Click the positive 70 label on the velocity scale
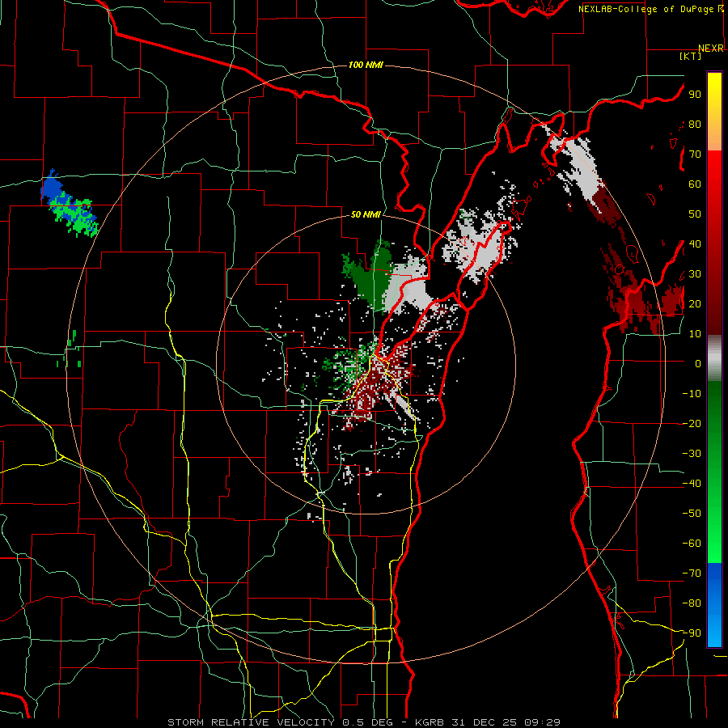Screen dimensions: 728x728 (695, 154)
